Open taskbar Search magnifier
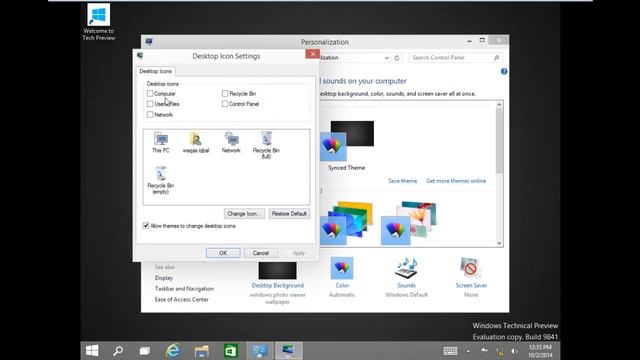The height and width of the screenshot is (360, 640). point(118,351)
